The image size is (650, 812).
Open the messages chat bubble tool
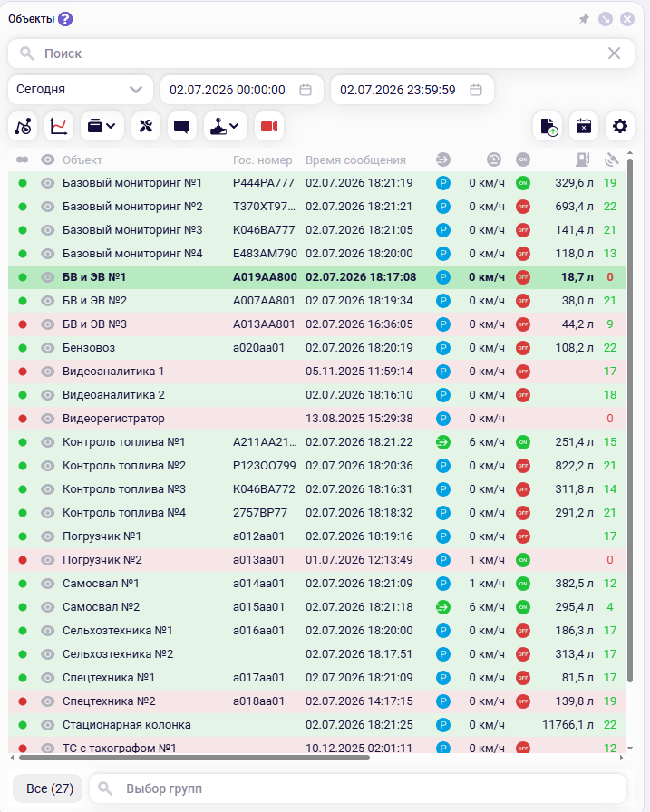[182, 126]
